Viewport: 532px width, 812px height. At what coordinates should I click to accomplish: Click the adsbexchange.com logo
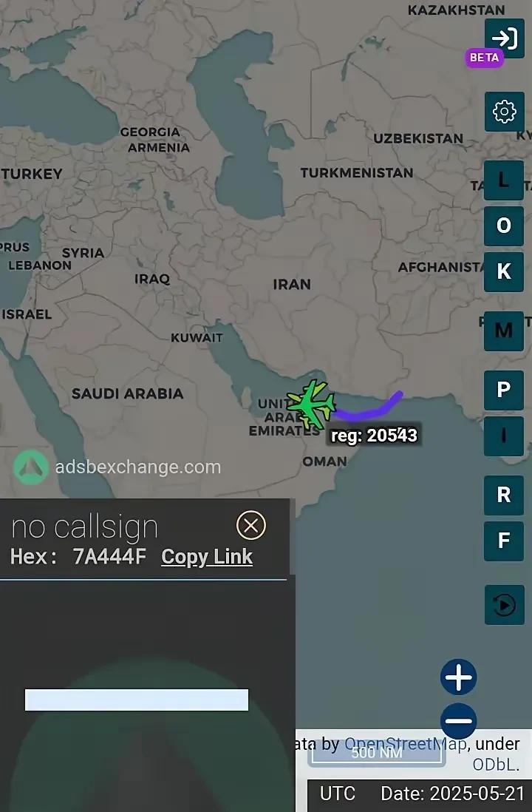coord(117,467)
